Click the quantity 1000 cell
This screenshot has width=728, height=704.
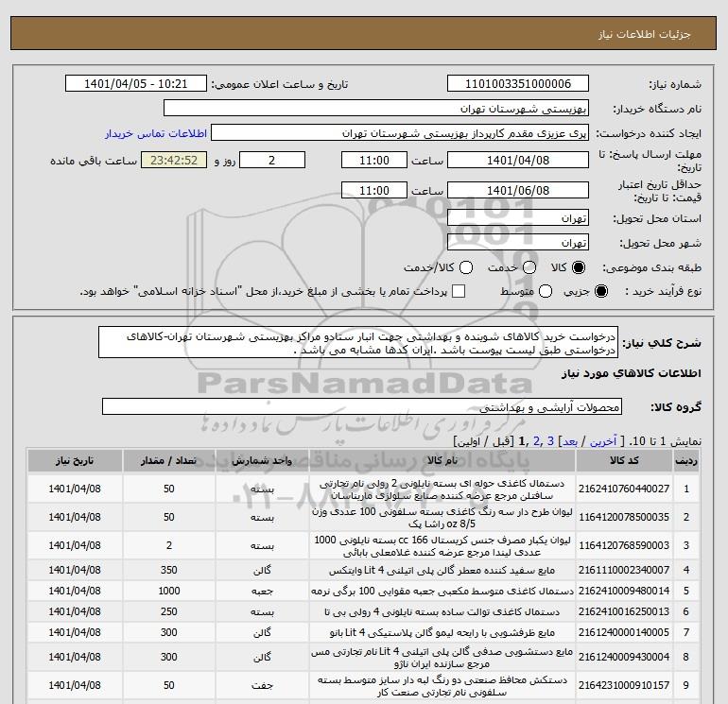(169, 591)
